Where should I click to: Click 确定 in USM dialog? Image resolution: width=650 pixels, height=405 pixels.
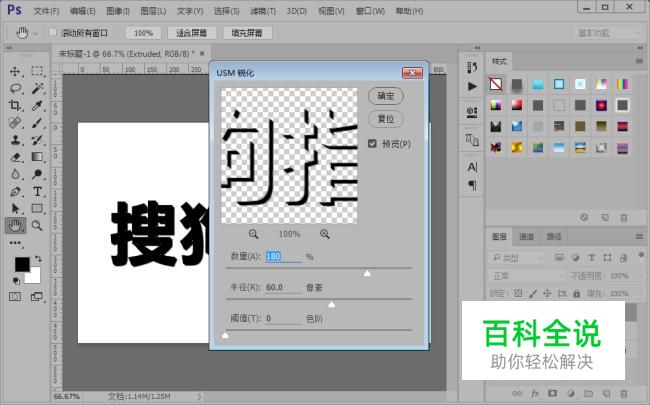coord(386,96)
